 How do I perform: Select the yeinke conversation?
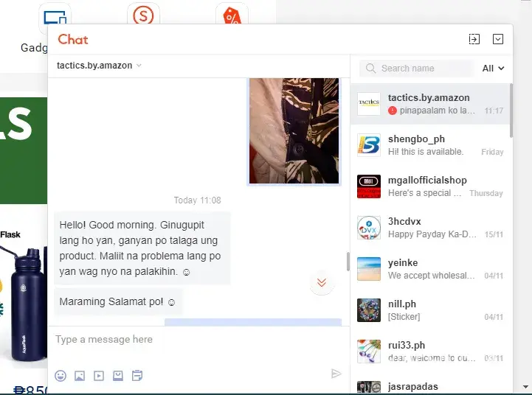click(430, 269)
